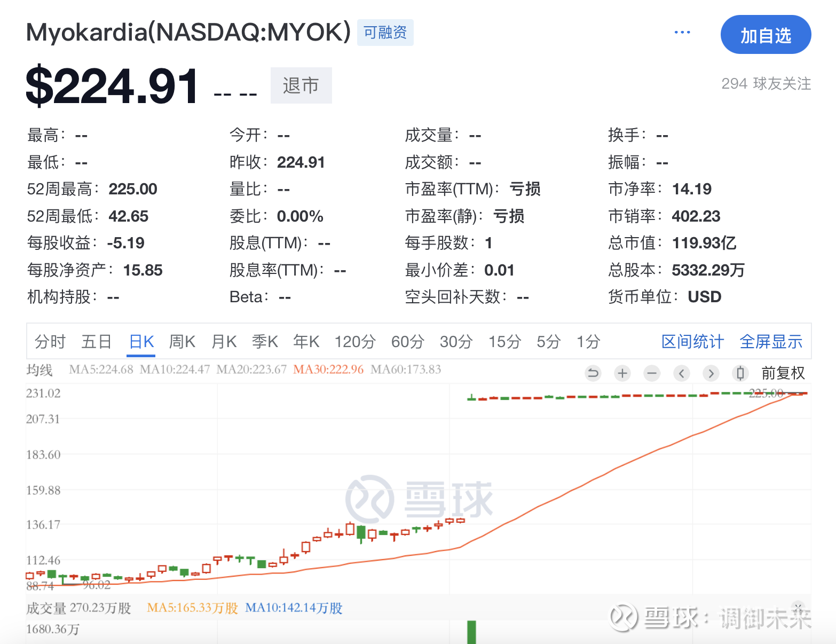Click the 昨收 value 224.91
The width and height of the screenshot is (836, 644).
pyautogui.click(x=301, y=162)
